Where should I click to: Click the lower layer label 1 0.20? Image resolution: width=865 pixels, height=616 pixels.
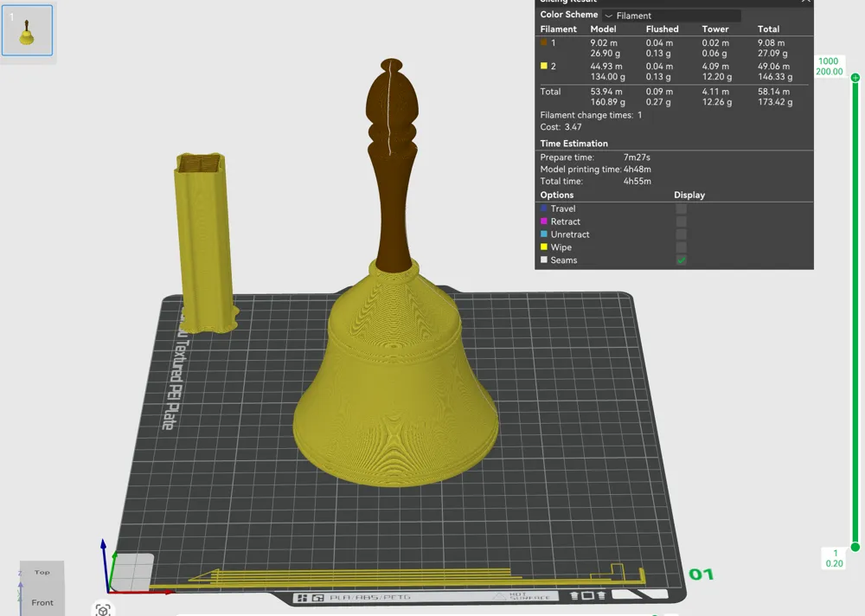click(x=834, y=558)
